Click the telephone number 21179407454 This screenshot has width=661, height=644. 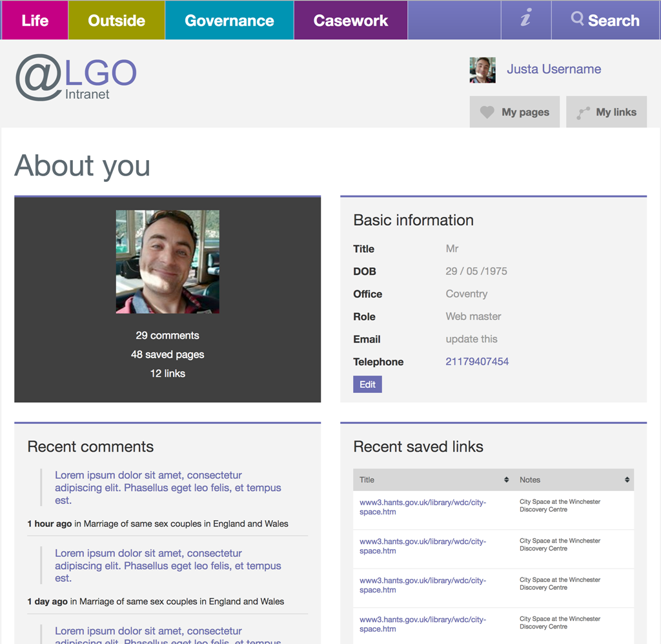pyautogui.click(x=477, y=361)
